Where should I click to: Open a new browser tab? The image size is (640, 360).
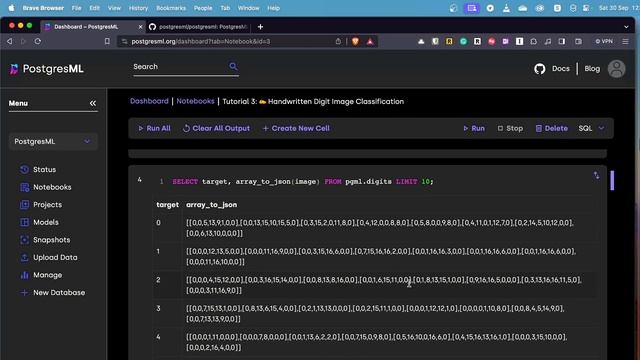pos(260,27)
